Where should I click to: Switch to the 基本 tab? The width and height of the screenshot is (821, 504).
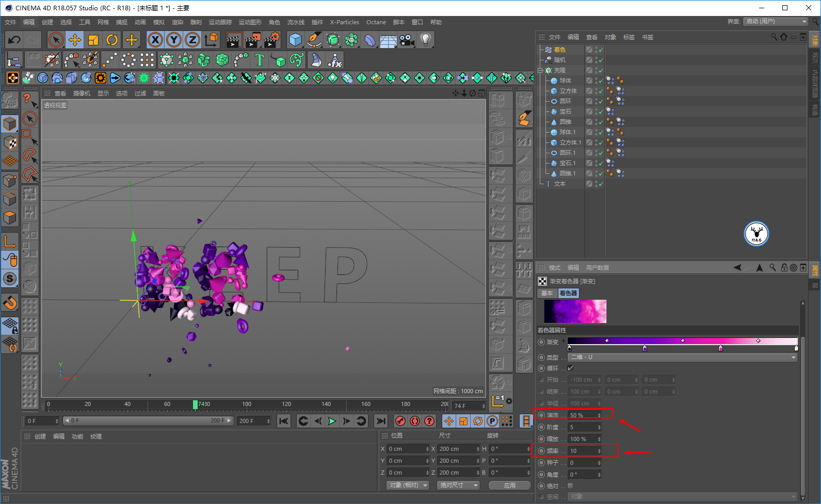tap(547, 293)
